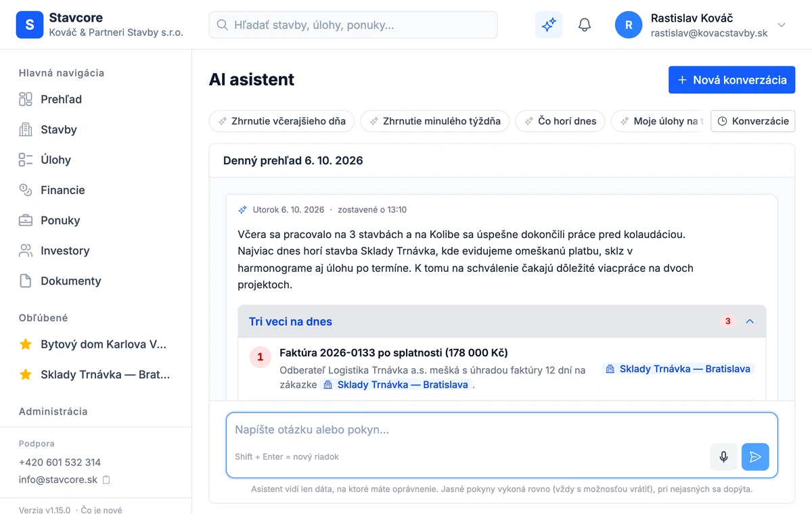Click the Financie coins icon
Screen dimensions: 812x514
pyautogui.click(x=26, y=190)
